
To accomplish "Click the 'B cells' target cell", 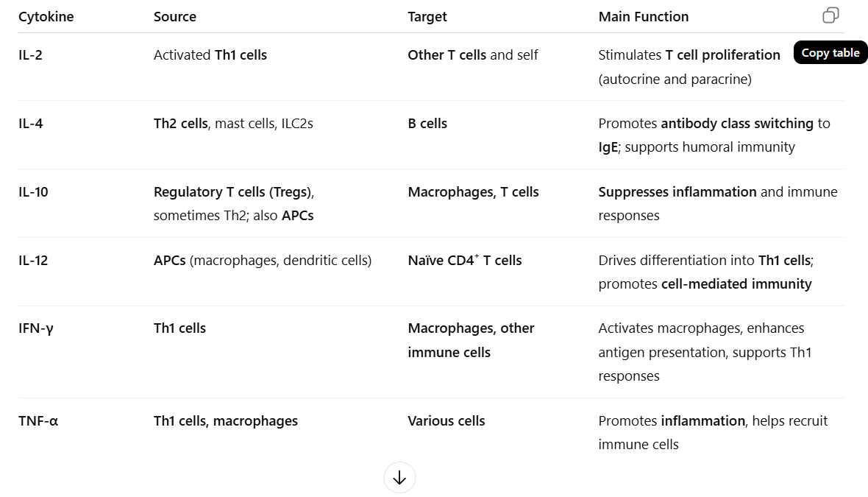I will point(427,124).
